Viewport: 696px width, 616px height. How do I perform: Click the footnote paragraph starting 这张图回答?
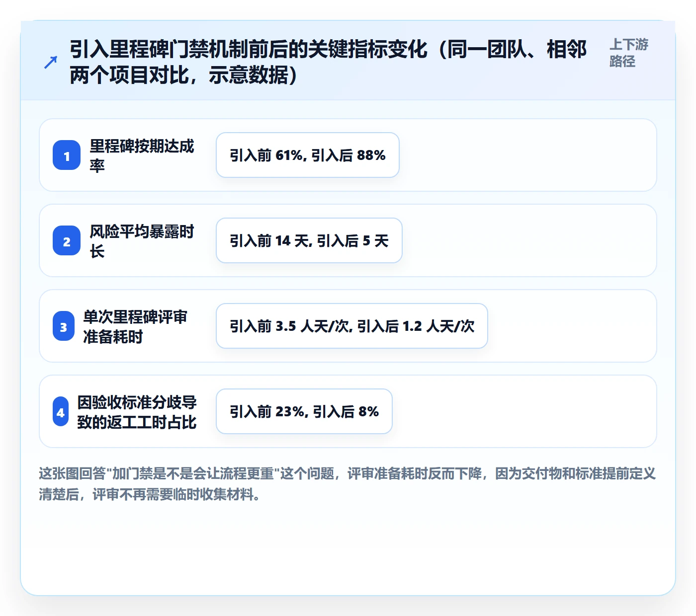coord(348,484)
